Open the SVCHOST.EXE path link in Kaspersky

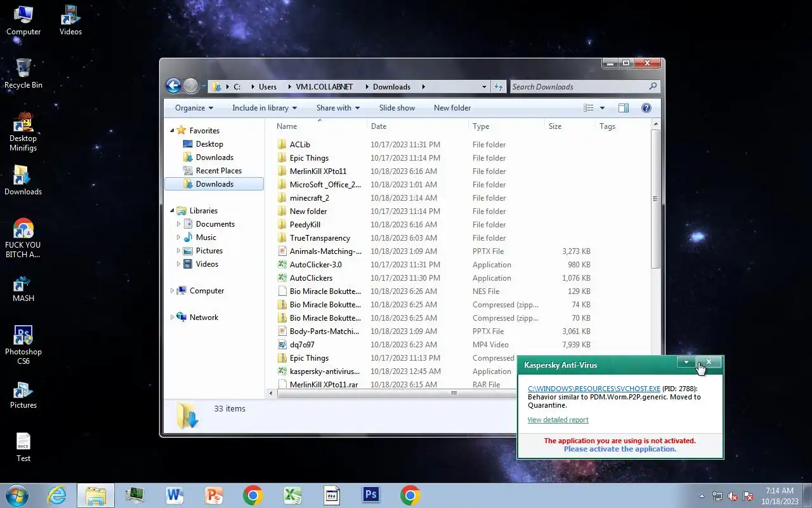pyautogui.click(x=594, y=389)
